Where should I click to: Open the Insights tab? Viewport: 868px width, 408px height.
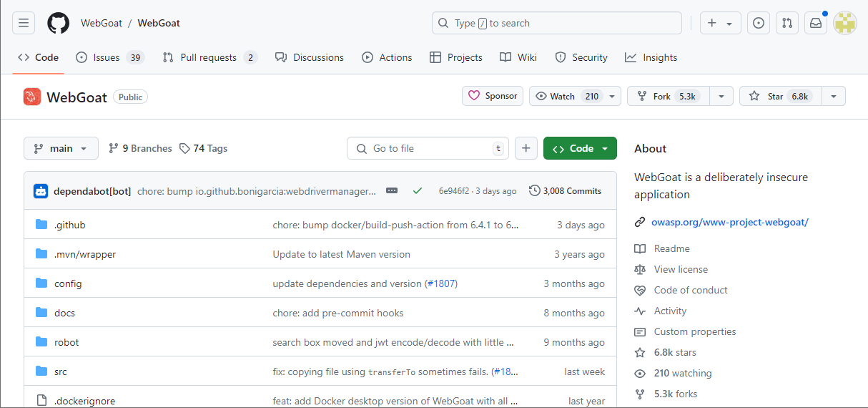pos(651,57)
